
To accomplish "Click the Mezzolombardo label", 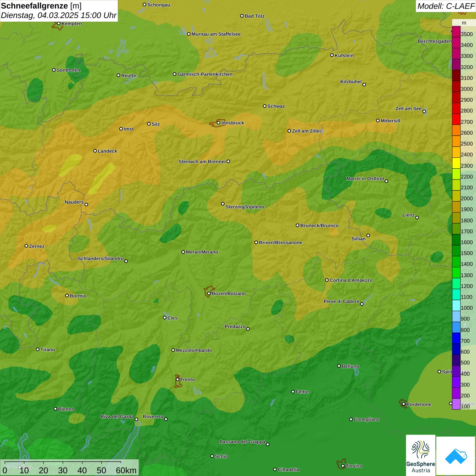I will (194, 350).
